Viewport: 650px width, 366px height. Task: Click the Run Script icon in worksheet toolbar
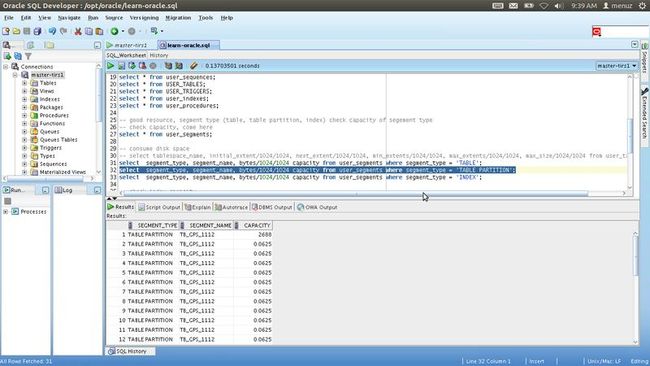[x=121, y=65]
